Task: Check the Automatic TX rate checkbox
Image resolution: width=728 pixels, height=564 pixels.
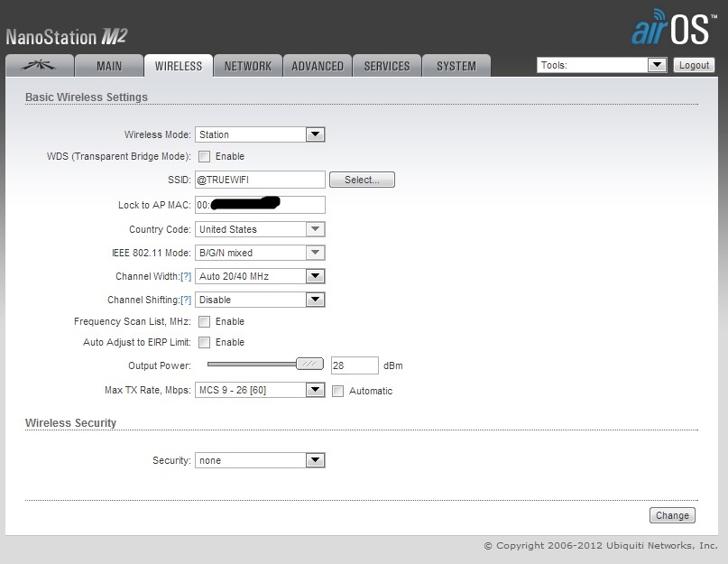Action: click(x=337, y=391)
